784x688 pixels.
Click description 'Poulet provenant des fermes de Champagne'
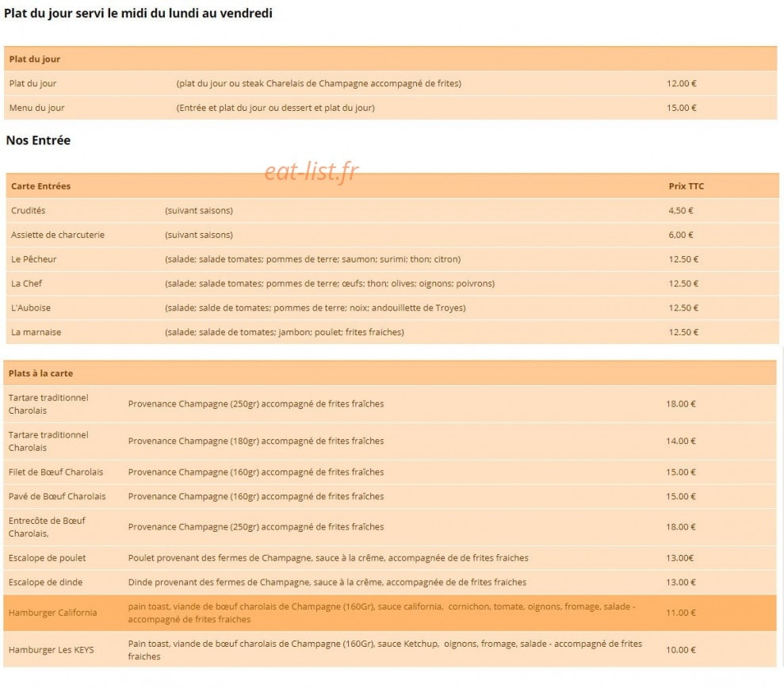(328, 558)
